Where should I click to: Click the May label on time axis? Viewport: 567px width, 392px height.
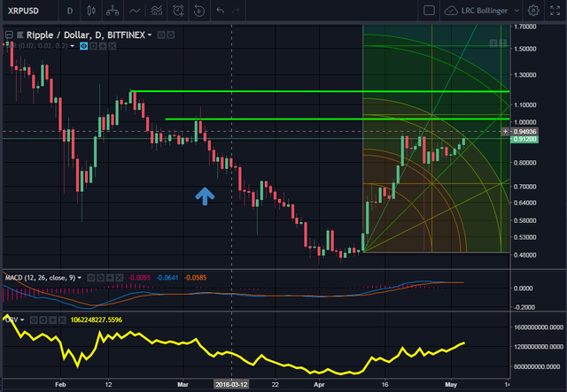click(451, 384)
